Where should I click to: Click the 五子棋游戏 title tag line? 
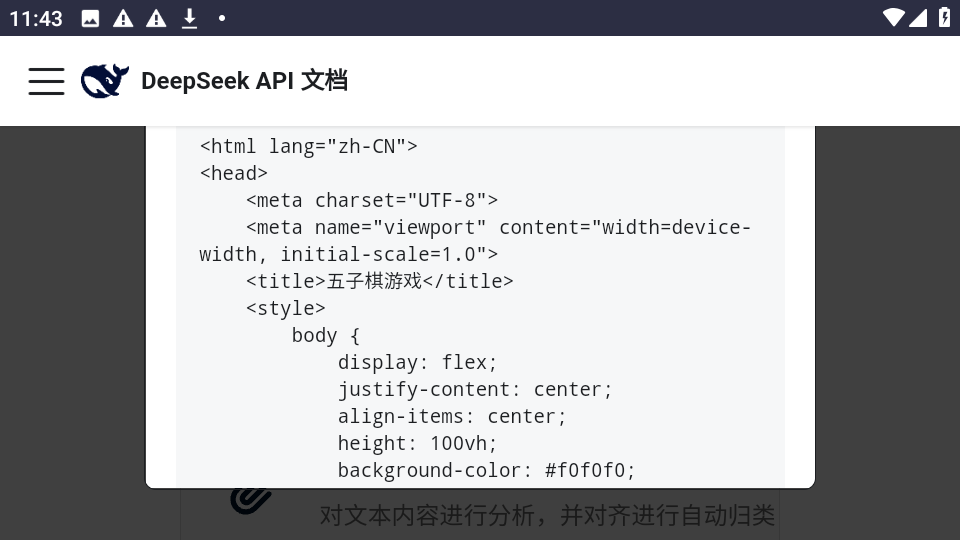point(379,281)
